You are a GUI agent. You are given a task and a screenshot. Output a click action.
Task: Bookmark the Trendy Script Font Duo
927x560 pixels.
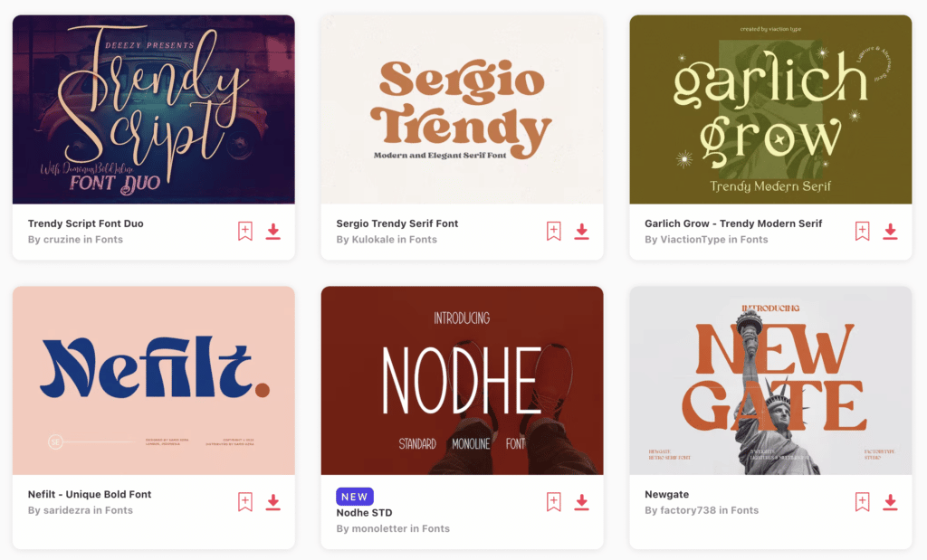click(x=245, y=231)
